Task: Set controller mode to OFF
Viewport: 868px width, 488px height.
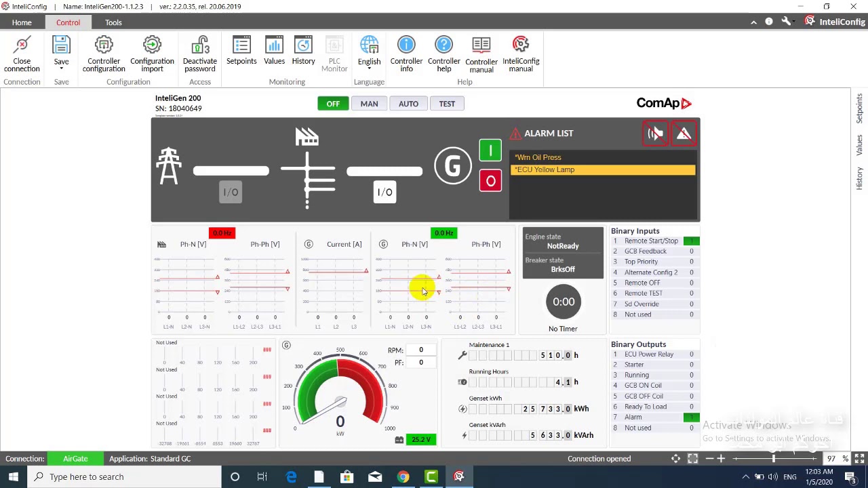Action: [x=333, y=104]
